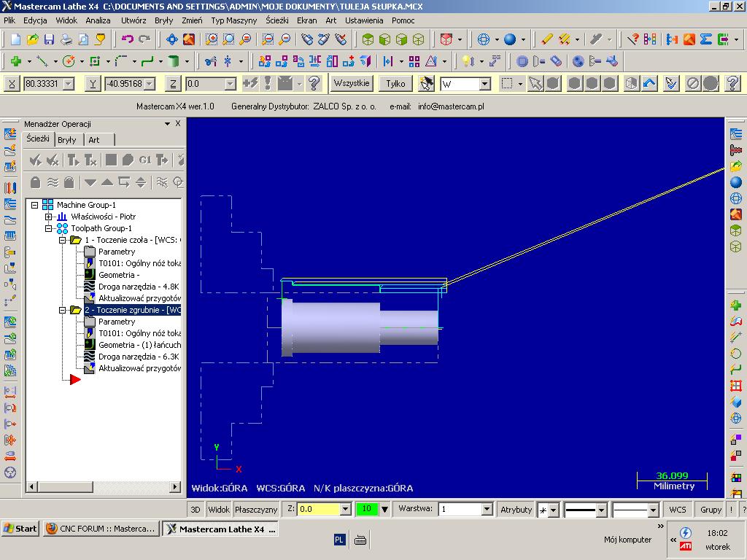Save the file with the floppy icon

tap(49, 39)
